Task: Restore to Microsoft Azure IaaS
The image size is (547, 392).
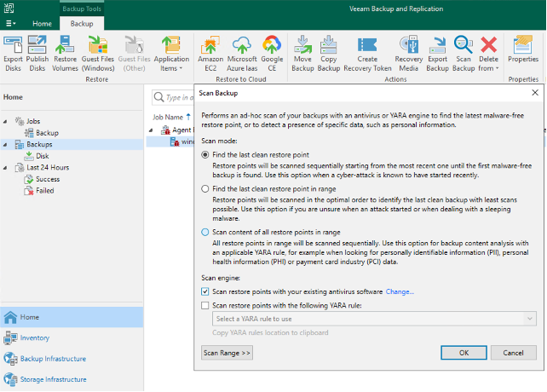Action: point(242,54)
